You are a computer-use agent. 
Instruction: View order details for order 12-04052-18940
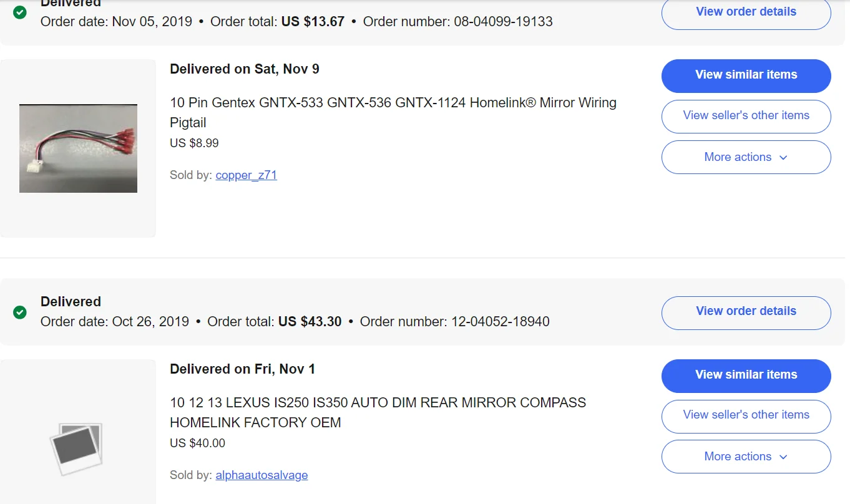coord(746,311)
